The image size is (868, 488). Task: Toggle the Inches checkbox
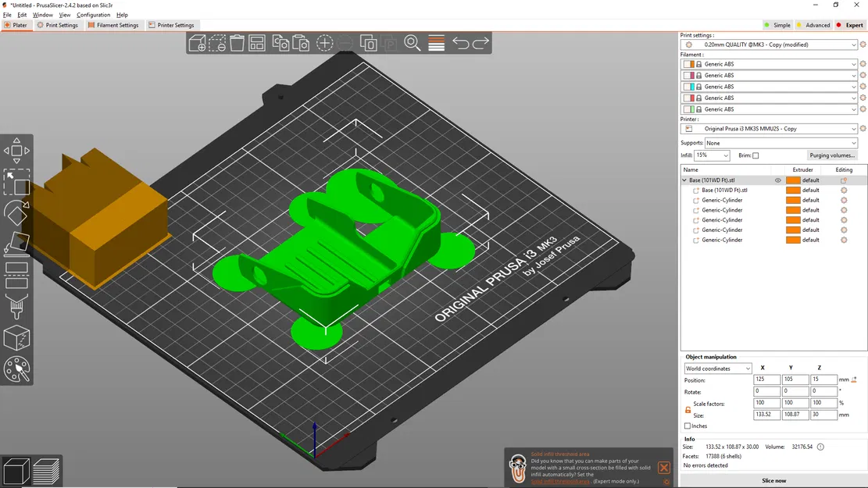point(688,426)
